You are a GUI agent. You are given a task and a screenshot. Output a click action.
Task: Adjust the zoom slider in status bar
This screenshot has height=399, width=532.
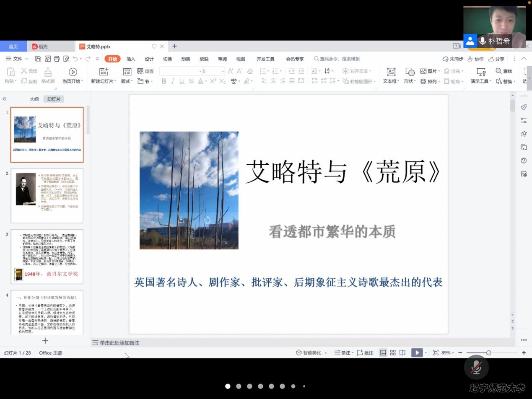(490, 352)
